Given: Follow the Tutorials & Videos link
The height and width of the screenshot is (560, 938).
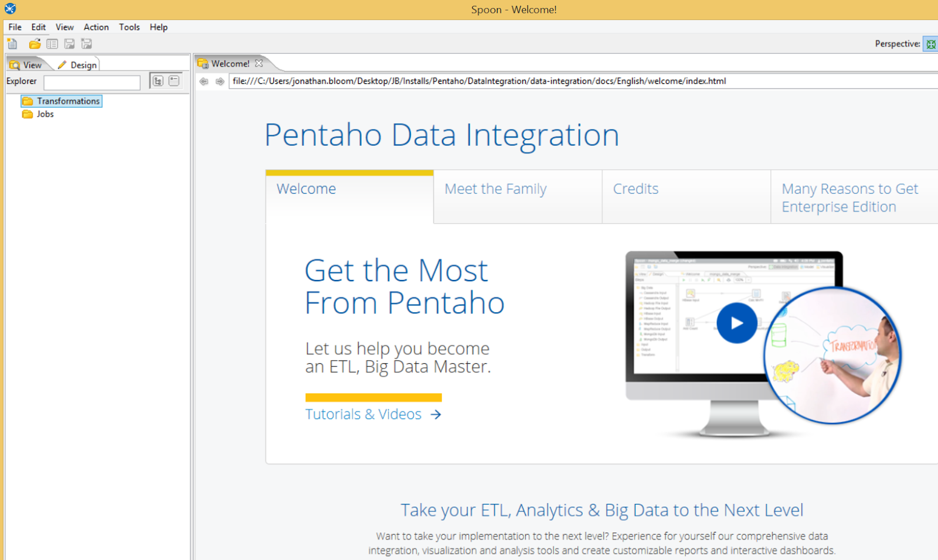Looking at the screenshot, I should point(373,414).
